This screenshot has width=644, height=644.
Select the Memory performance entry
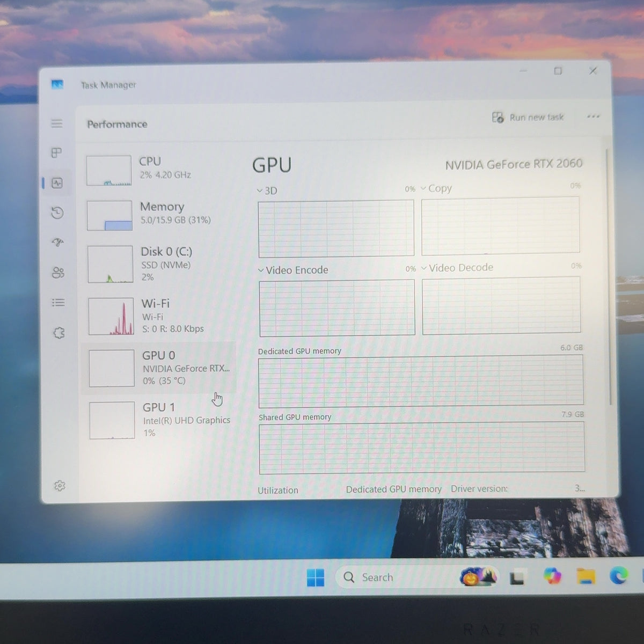click(159, 215)
